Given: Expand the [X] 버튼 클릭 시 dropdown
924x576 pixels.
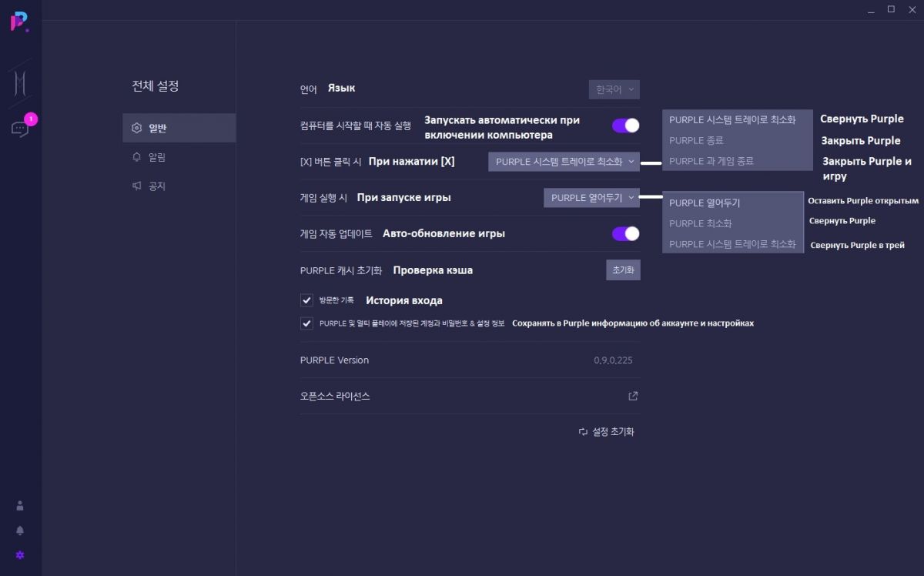Looking at the screenshot, I should point(564,162).
